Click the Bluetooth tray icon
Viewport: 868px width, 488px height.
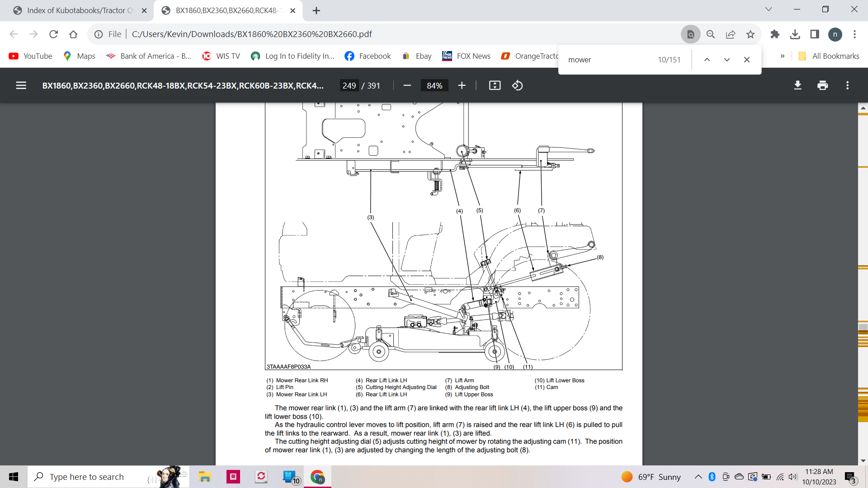(712, 477)
